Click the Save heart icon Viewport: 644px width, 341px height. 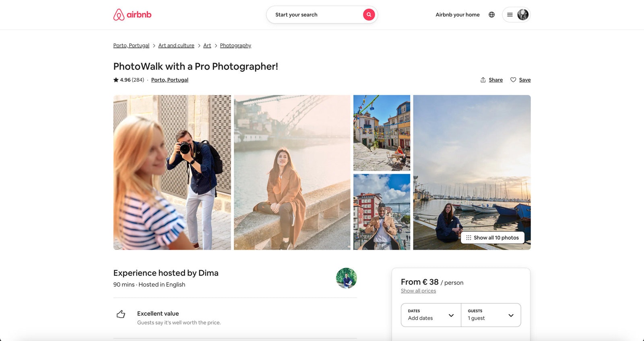pos(513,80)
